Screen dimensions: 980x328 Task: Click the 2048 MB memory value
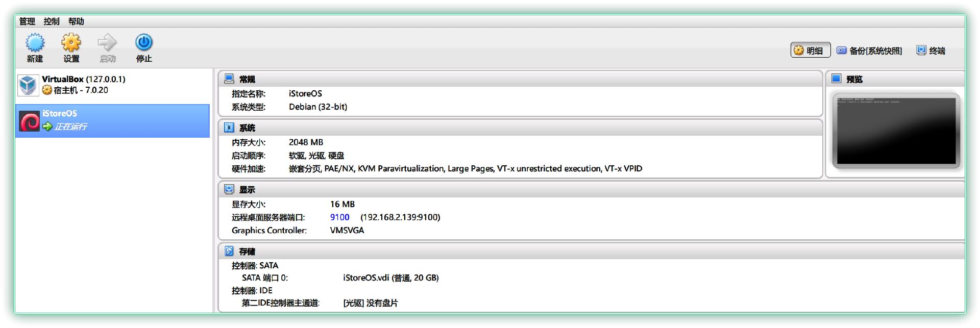click(306, 142)
